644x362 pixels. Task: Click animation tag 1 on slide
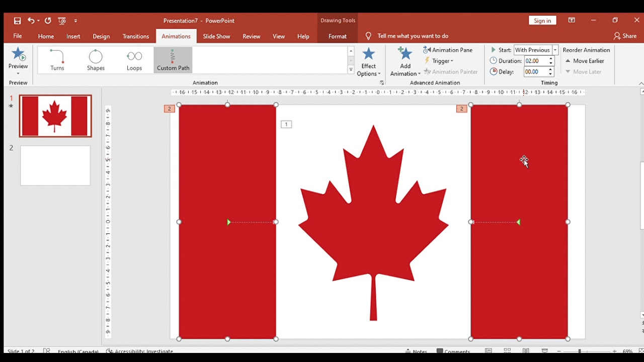click(x=286, y=124)
